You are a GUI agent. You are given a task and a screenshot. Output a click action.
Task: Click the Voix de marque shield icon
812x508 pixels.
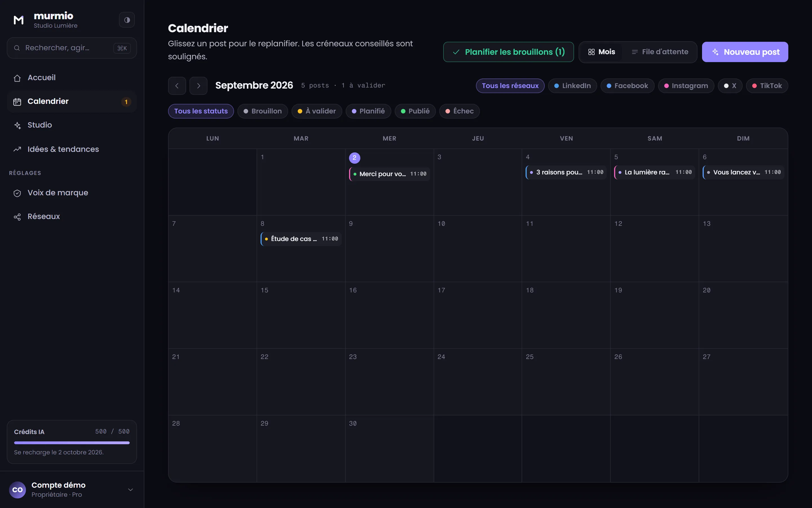coord(17,193)
